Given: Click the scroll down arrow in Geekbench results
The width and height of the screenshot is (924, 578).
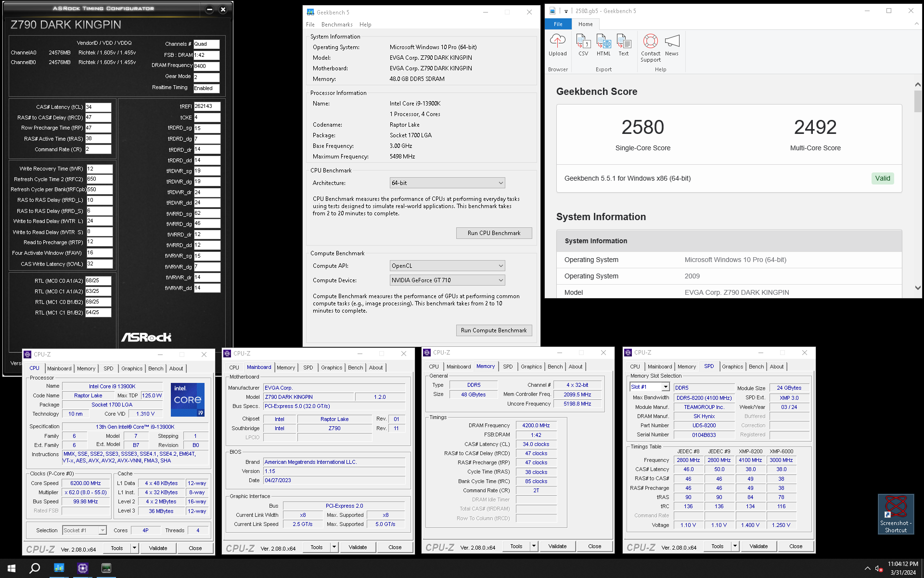Looking at the screenshot, I should click(918, 288).
